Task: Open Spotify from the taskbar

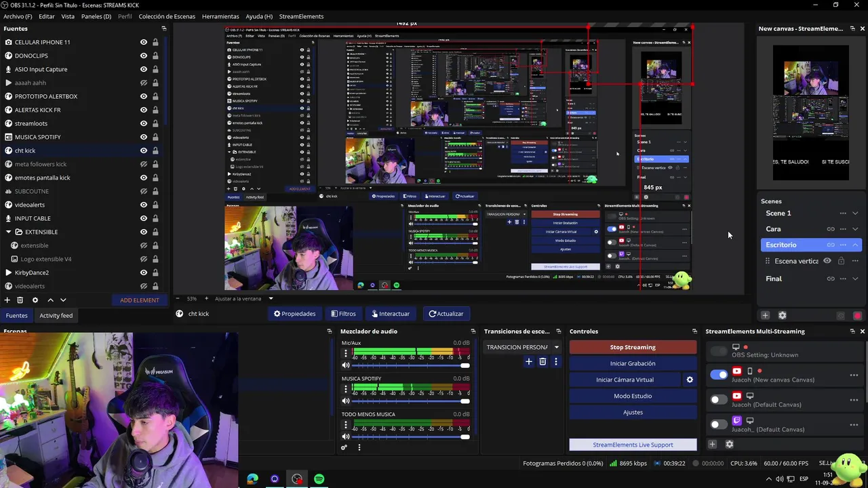Action: pyautogui.click(x=319, y=479)
